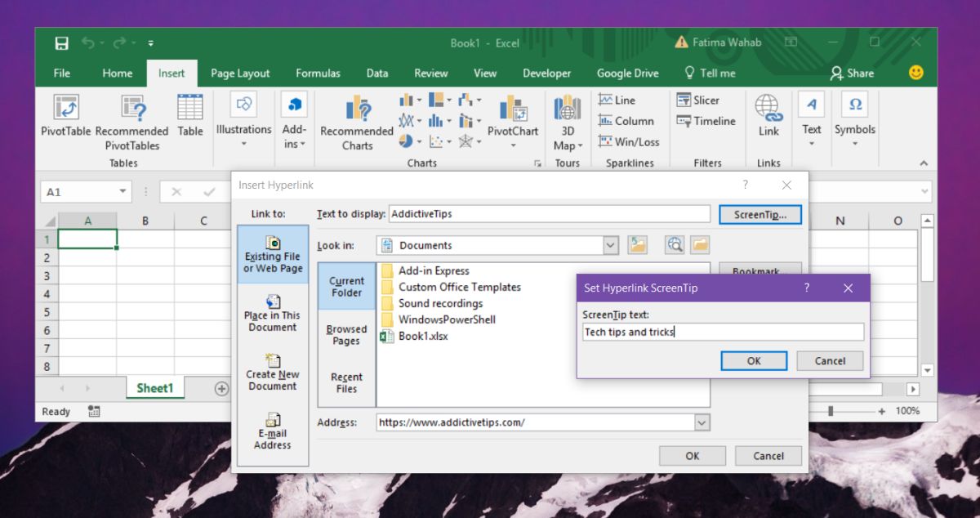The width and height of the screenshot is (980, 518).
Task: Click the macro recording status icon
Action: (x=94, y=412)
